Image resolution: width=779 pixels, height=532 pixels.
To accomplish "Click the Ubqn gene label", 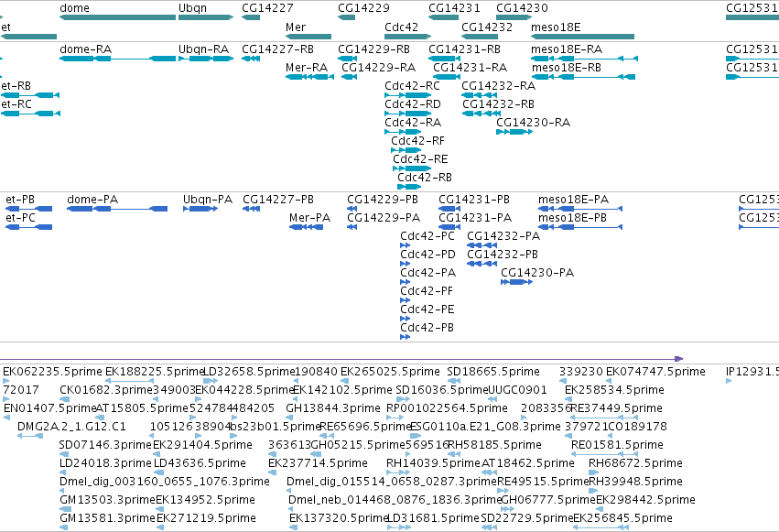I will tap(193, 8).
